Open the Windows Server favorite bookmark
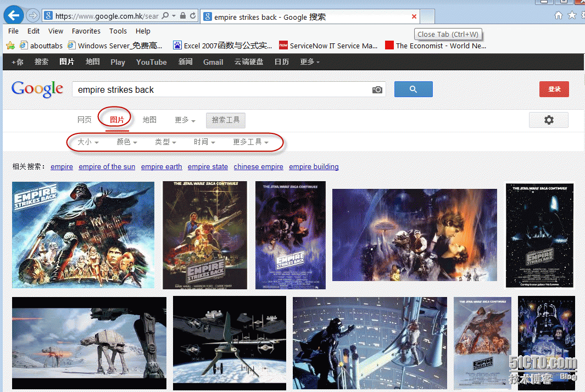Image resolution: width=585 pixels, height=392 pixels. click(115, 46)
